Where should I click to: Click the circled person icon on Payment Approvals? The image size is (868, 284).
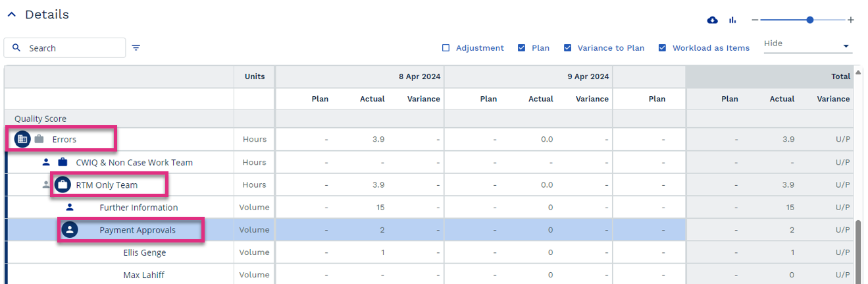[70, 230]
